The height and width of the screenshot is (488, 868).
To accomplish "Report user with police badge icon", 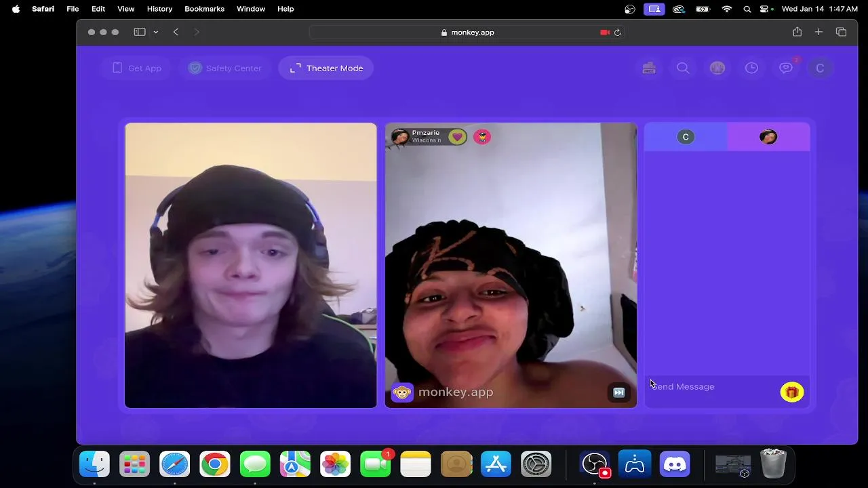I will 482,137.
